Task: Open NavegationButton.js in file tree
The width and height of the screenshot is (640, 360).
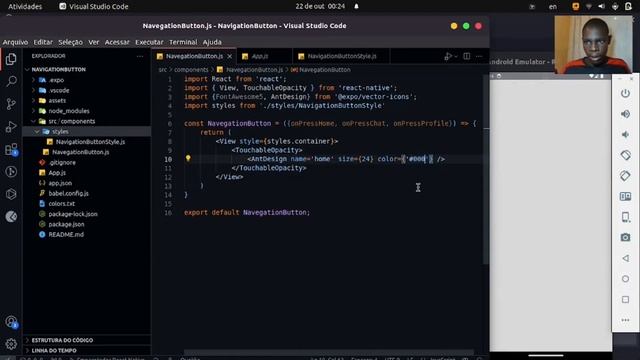Action: [80, 152]
